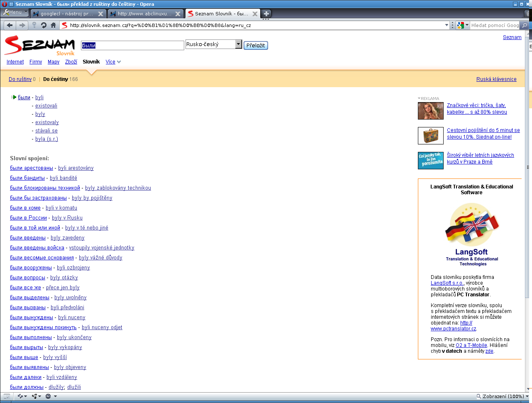Image resolution: width=532 pixels, height=403 pixels.
Task: Click the woman advertisement thumbnail
Action: pyautogui.click(x=431, y=111)
